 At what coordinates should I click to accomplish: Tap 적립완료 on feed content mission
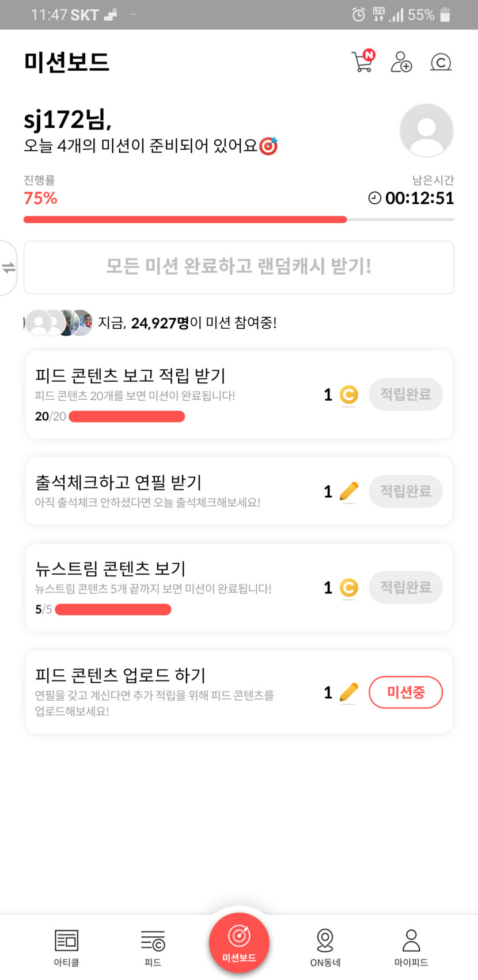(405, 394)
